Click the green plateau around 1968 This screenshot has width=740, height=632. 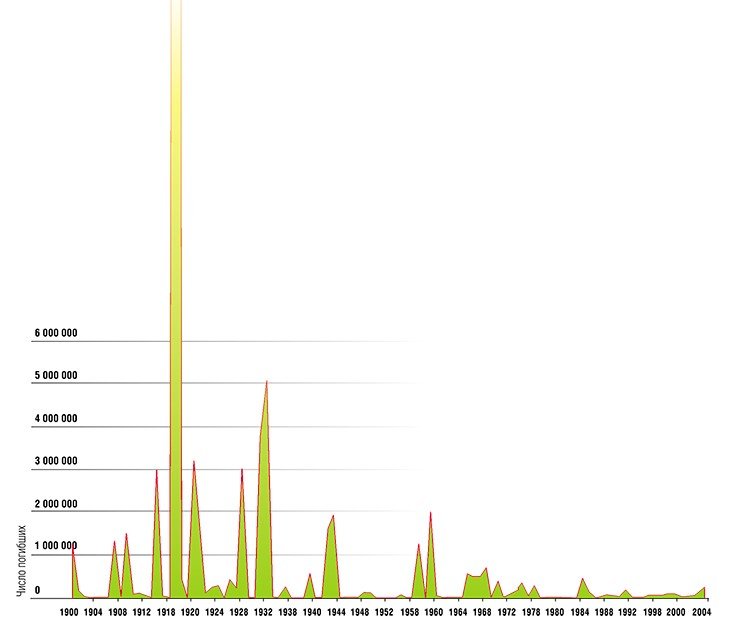pyautogui.click(x=477, y=584)
